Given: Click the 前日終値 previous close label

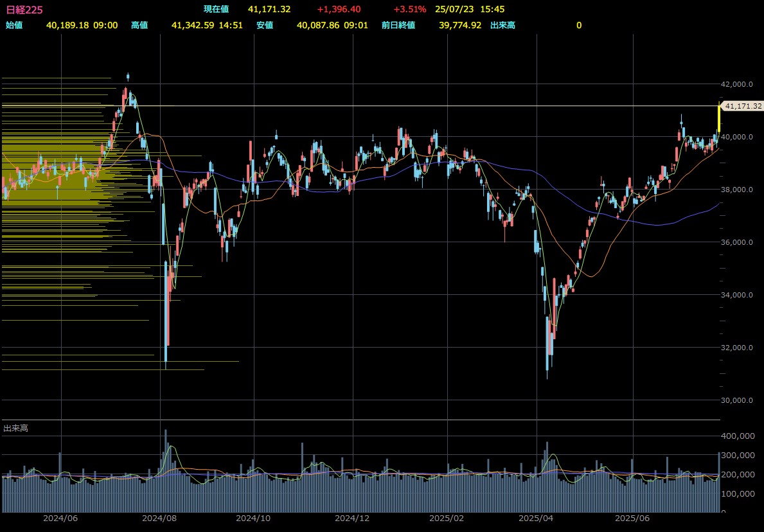Looking at the screenshot, I should pyautogui.click(x=398, y=25).
